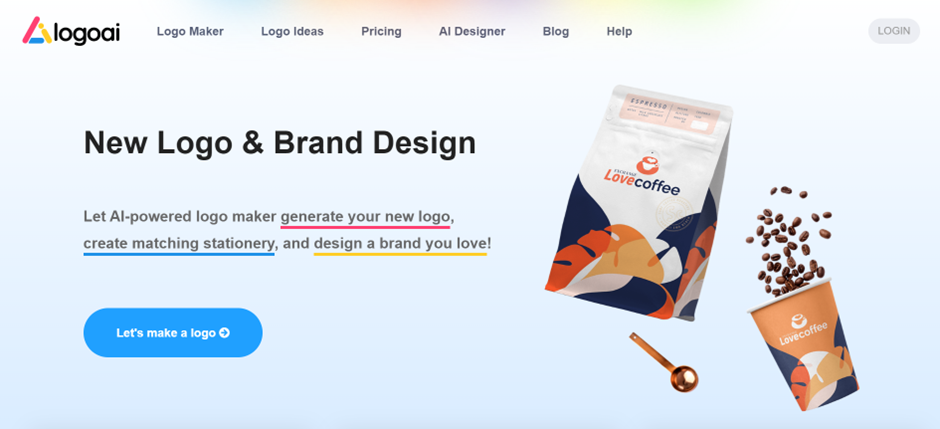The height and width of the screenshot is (429, 940).
Task: Open the Logo Maker menu item
Action: [190, 31]
